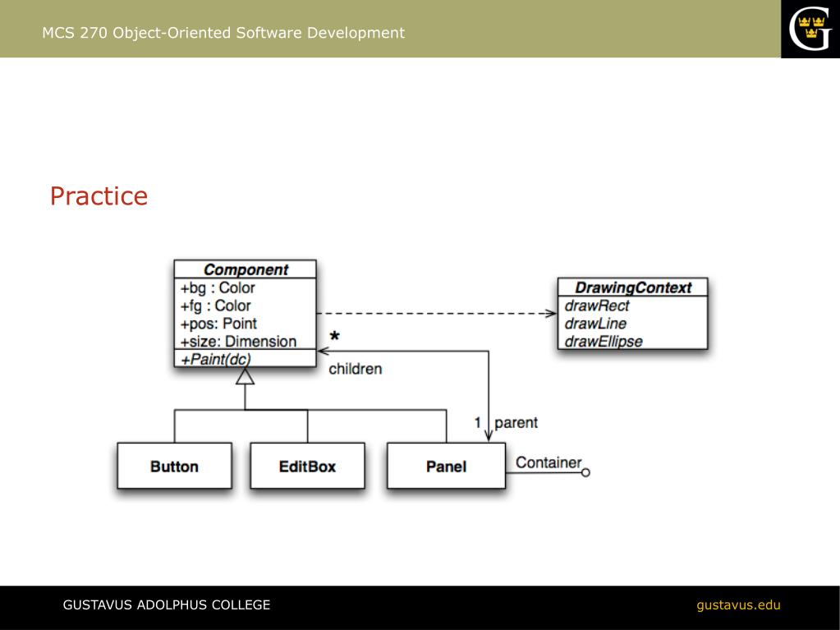The image size is (840, 630).
Task: Select the Button class box
Action: click(x=175, y=466)
